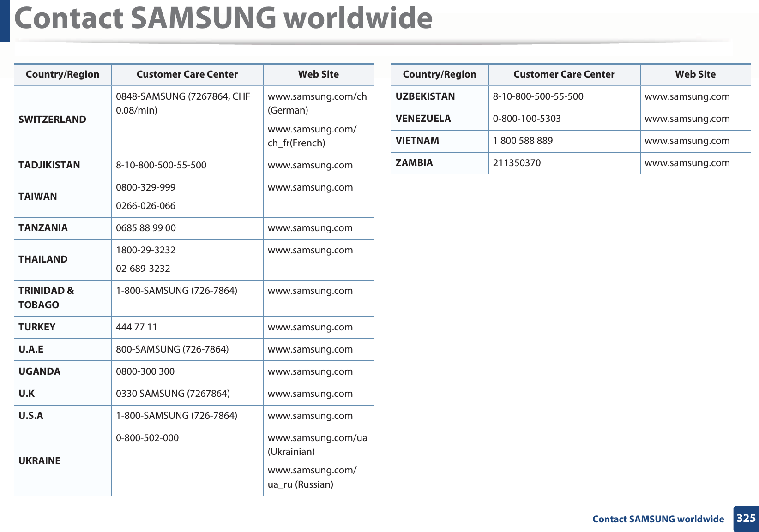Image resolution: width=759 pixels, height=532 pixels.
Task: Open the Uganda web site link
Action: [x=310, y=371]
